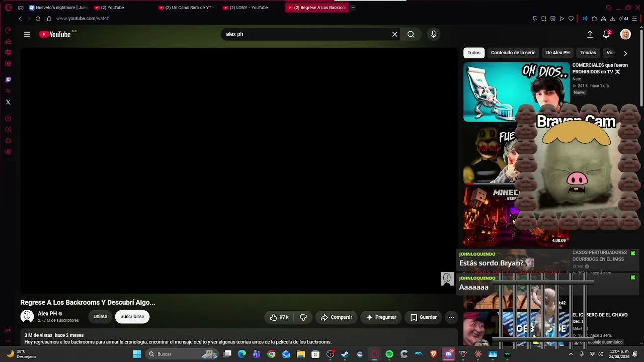Open X (Twitter) in the Opera sidebar
This screenshot has height=362, width=644.
[x=8, y=102]
